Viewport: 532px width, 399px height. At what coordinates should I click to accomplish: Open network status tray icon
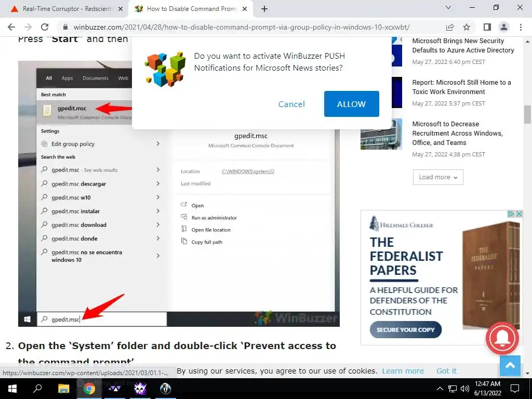click(x=453, y=389)
